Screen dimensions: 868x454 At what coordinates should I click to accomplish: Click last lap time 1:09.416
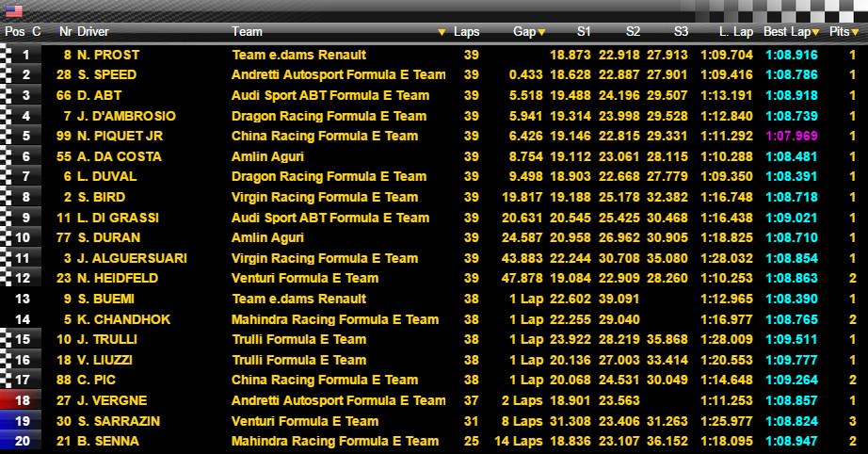727,74
